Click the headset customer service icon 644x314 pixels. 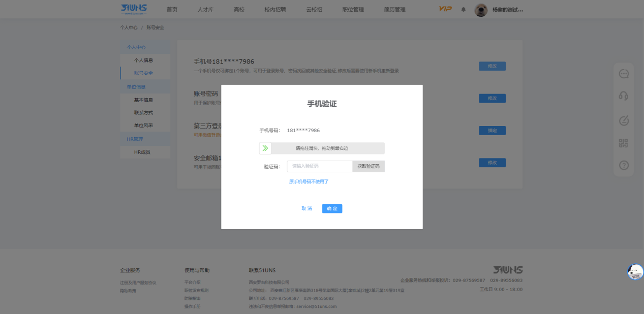(x=624, y=96)
